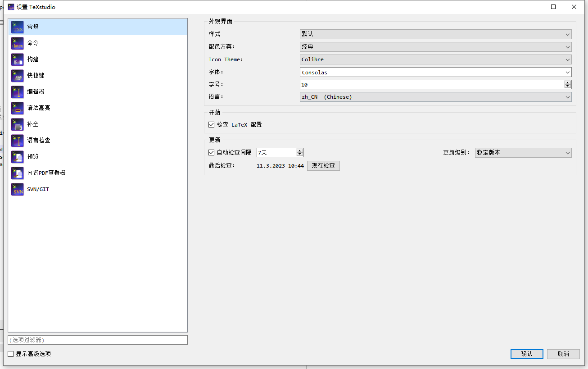Image resolution: width=588 pixels, height=369 pixels.
Task: Increase the 7天 check interval
Action: pyautogui.click(x=300, y=150)
